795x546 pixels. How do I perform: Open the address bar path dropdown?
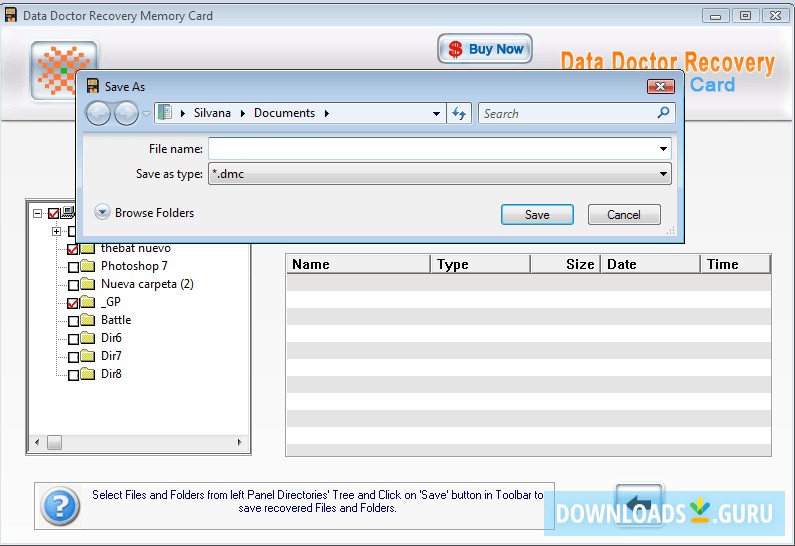pyautogui.click(x=436, y=114)
